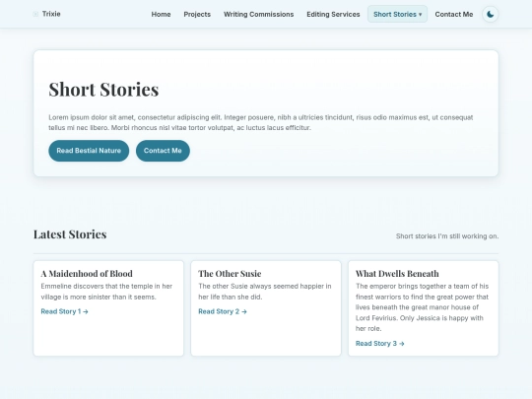Select the A Maidenhood of Blood title
Viewport: 532px width, 399px height.
tap(87, 274)
